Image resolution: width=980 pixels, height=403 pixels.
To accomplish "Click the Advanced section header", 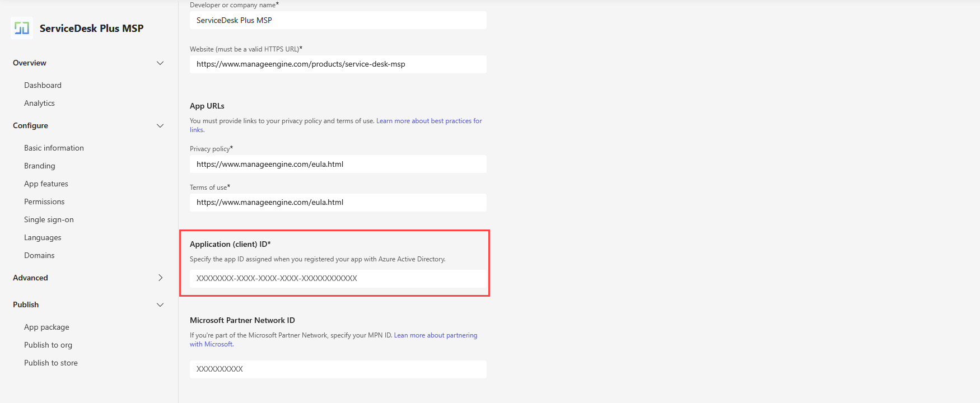I will pyautogui.click(x=30, y=278).
